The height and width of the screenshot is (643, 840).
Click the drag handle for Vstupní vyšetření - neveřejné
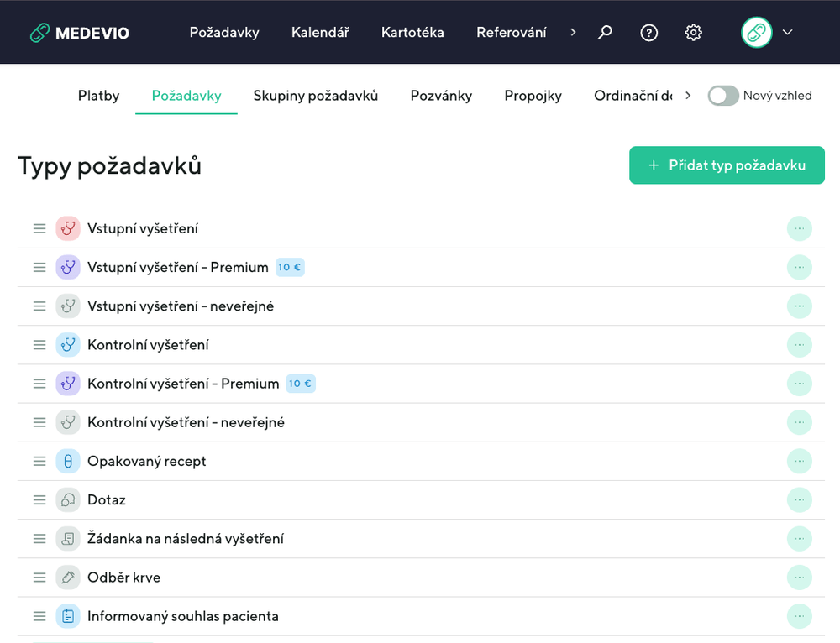coord(39,306)
